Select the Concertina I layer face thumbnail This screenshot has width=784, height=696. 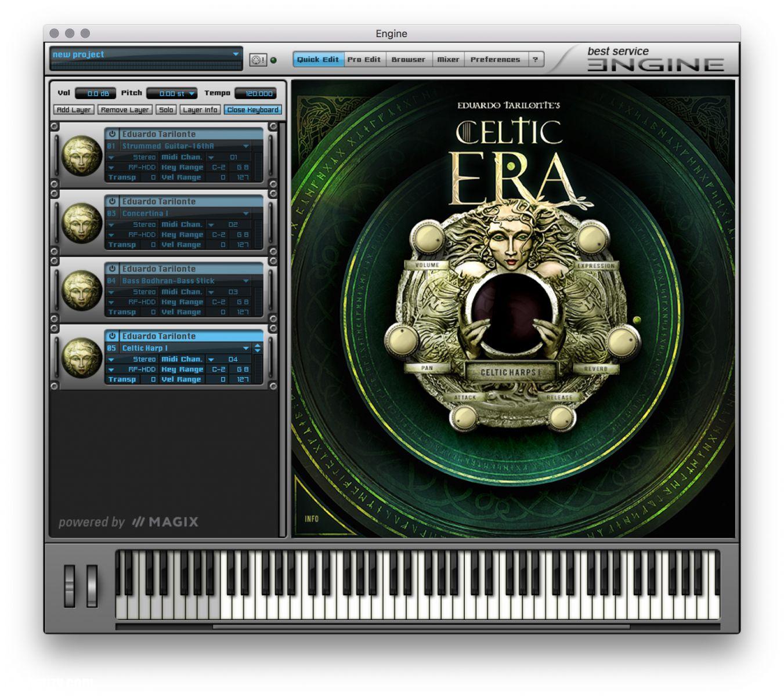tap(81, 223)
